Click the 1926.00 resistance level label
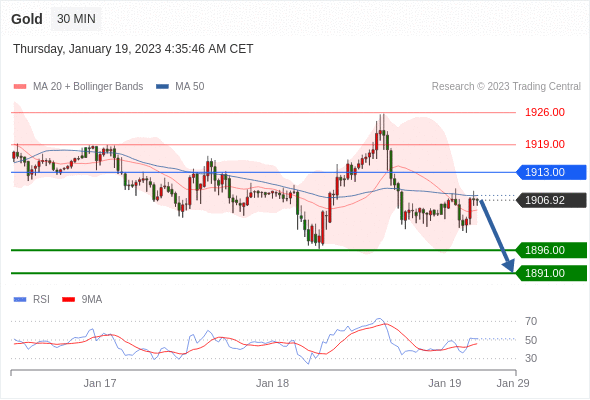 545,112
